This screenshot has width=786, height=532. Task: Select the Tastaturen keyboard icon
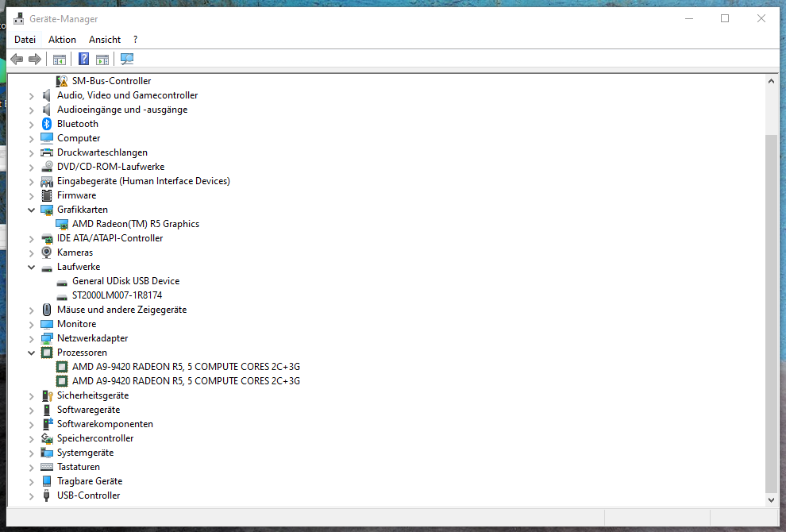point(47,467)
